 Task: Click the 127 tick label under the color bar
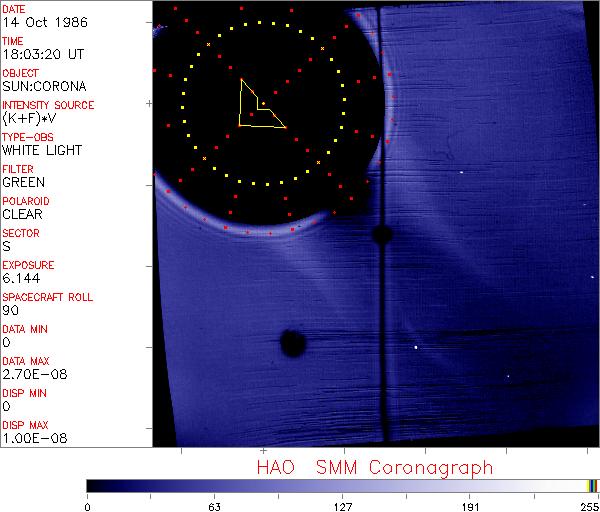tap(342, 505)
